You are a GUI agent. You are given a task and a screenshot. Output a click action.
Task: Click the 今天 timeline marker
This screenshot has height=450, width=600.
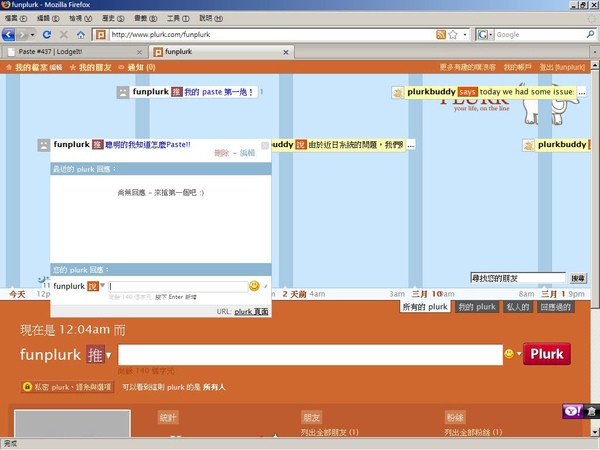pyautogui.click(x=17, y=294)
